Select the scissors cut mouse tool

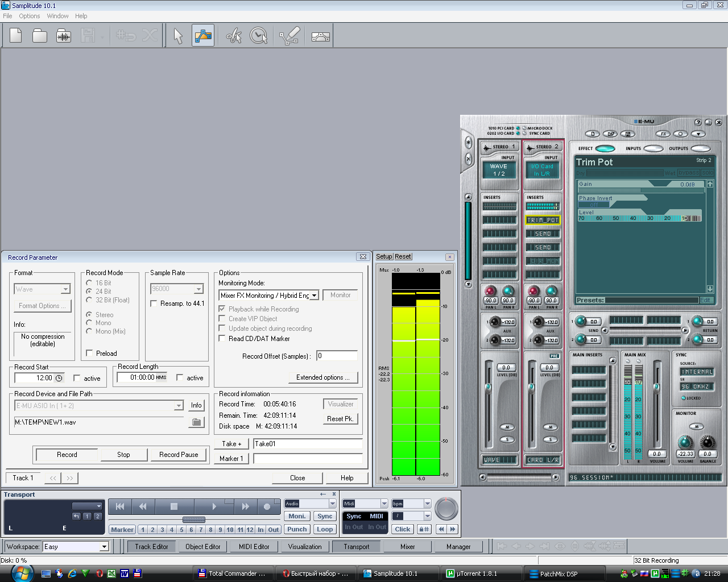click(x=234, y=36)
